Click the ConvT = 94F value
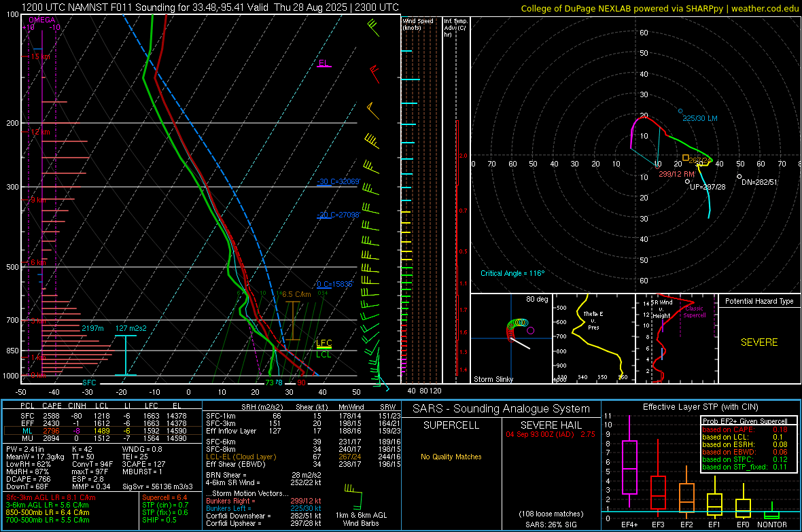 92,464
